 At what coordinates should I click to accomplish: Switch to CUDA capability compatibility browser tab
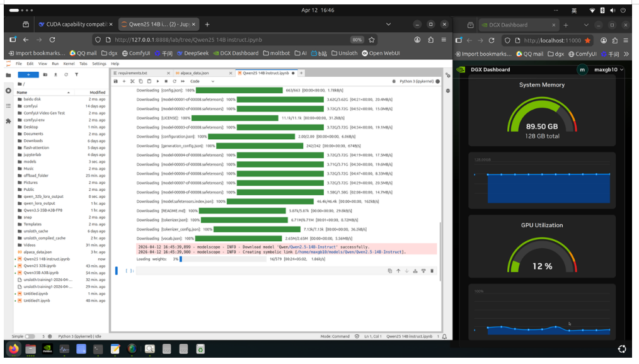point(76,25)
